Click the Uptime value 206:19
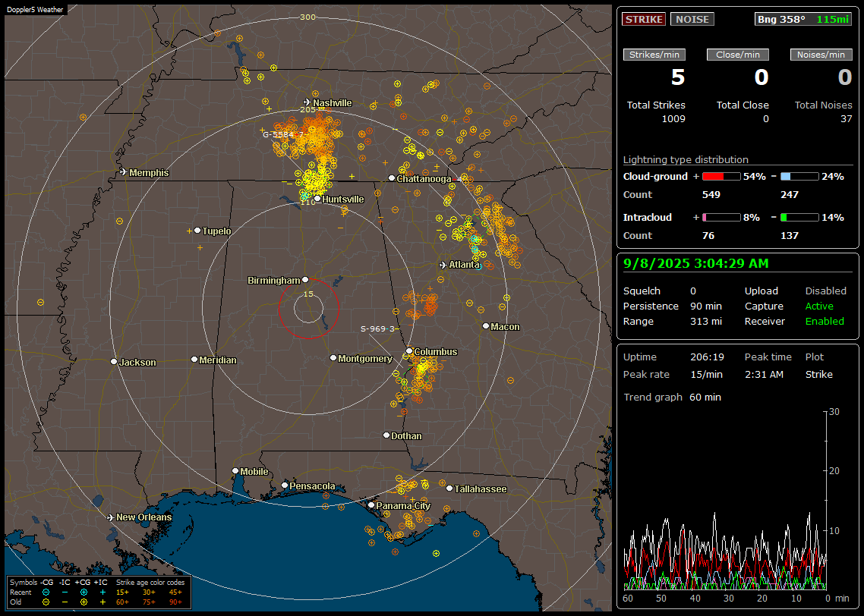This screenshot has height=616, width=864. [707, 357]
